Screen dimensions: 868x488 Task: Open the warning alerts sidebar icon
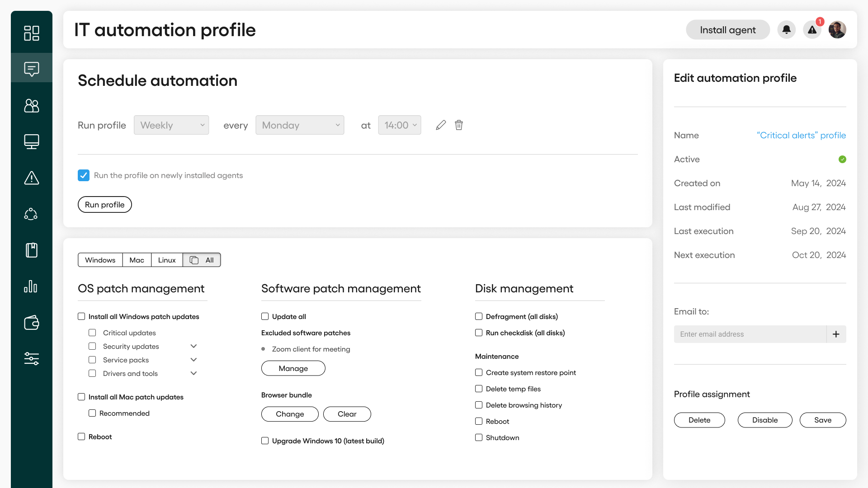(x=32, y=178)
